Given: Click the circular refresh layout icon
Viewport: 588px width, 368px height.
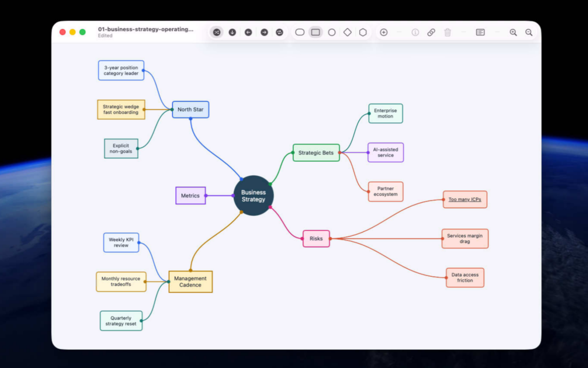Looking at the screenshot, I should coord(280,32).
